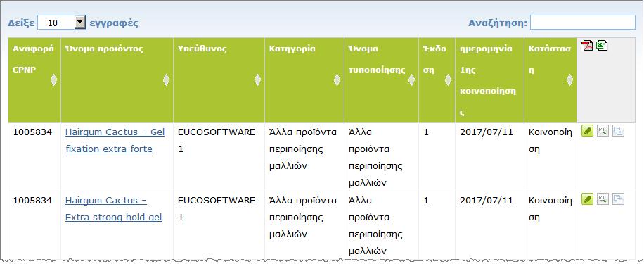The height and width of the screenshot is (264, 644).
Task: Open Hairgum Cactus – Extra strong hold gel link
Action: [113, 209]
